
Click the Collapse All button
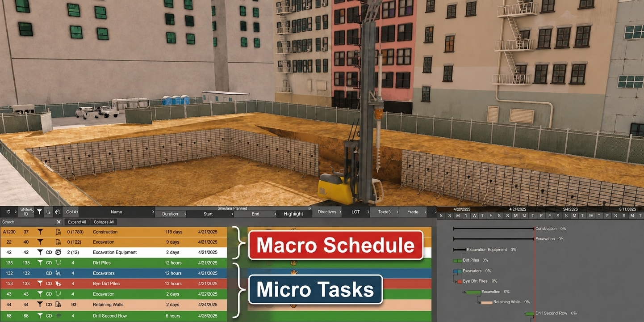[x=104, y=222]
